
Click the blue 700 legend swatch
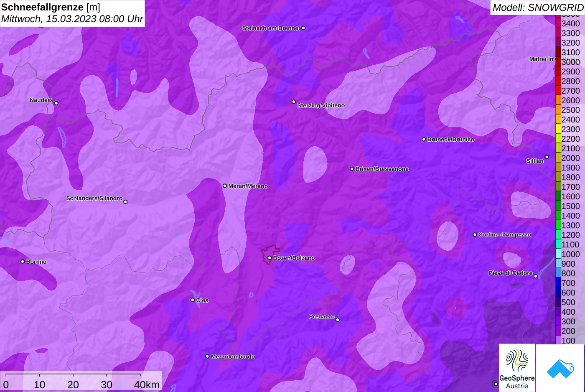click(558, 283)
